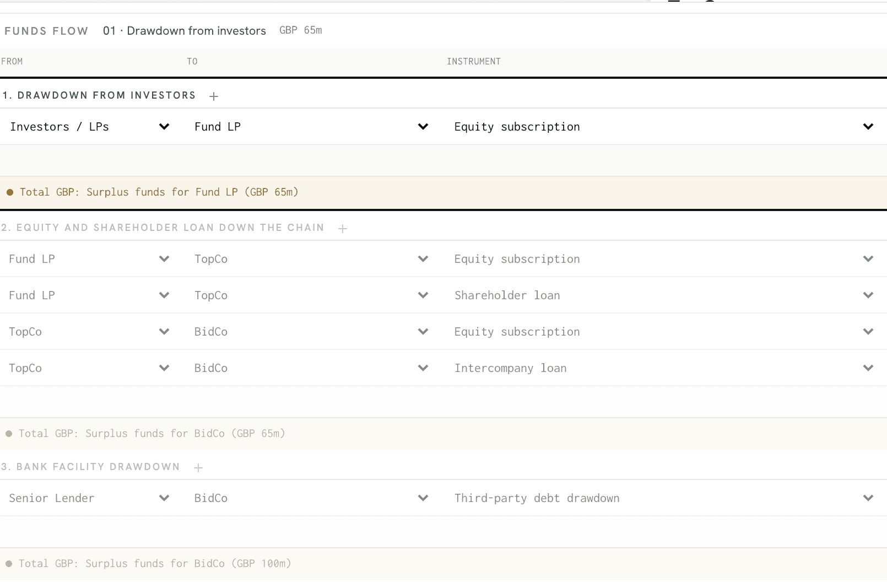Open the Senior Lender From dropdown
The height and width of the screenshot is (588, 887).
pyautogui.click(x=90, y=498)
